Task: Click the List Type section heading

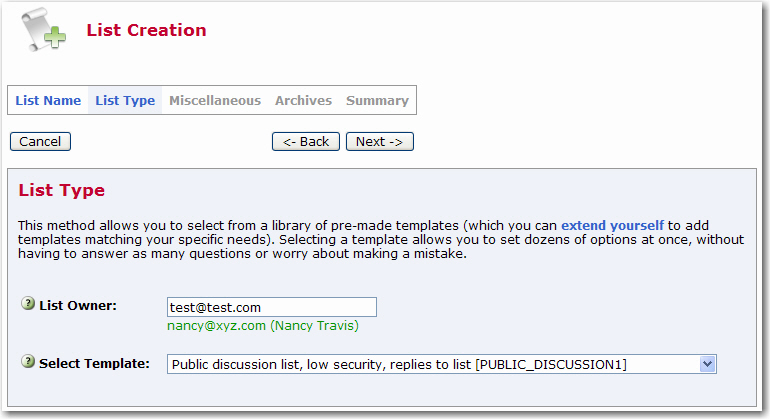Action: [x=62, y=190]
